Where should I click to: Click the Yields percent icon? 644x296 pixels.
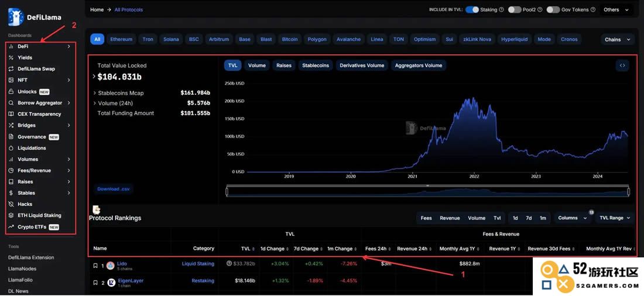click(x=11, y=58)
